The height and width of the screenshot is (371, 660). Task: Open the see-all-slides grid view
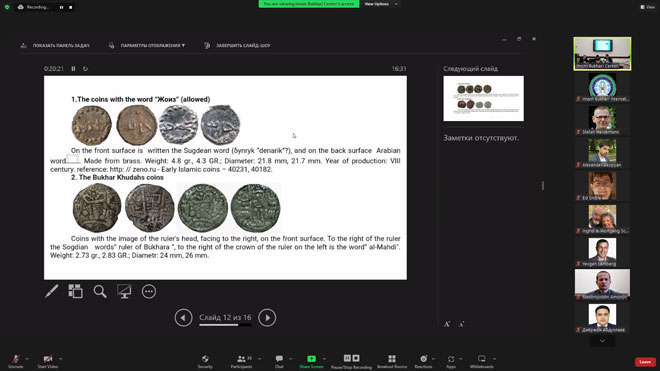click(75, 291)
